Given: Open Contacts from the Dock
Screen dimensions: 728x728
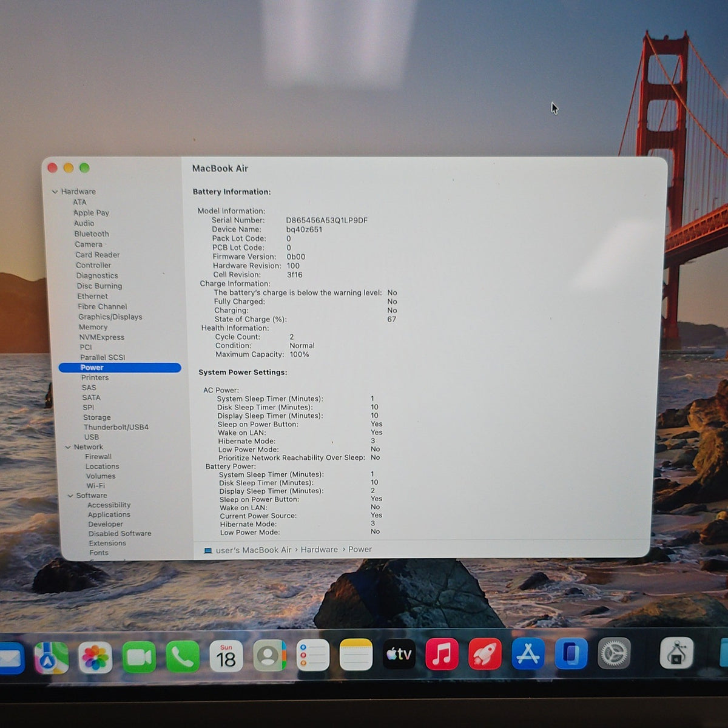Looking at the screenshot, I should click(x=269, y=656).
